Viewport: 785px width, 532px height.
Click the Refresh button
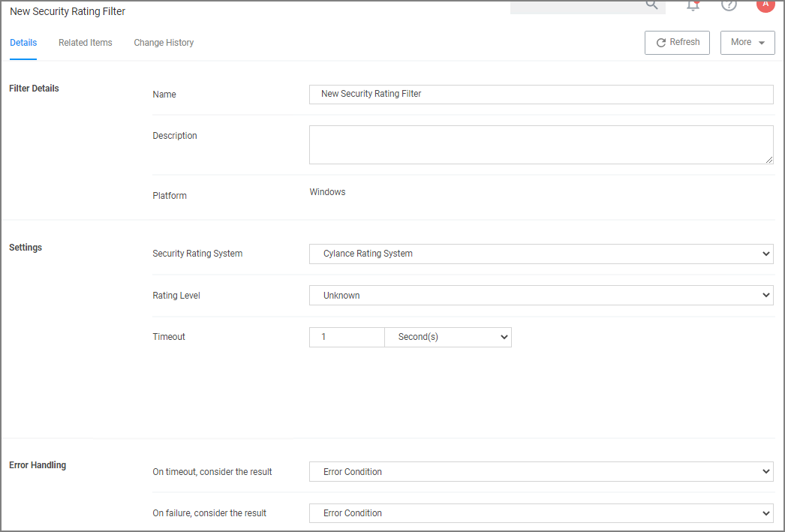[677, 43]
